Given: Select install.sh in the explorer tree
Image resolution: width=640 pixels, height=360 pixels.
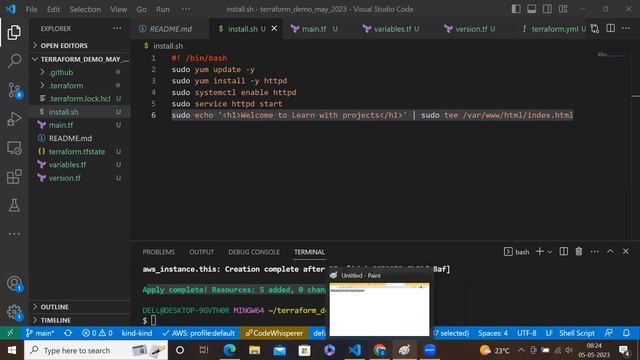Looking at the screenshot, I should pos(81,112).
